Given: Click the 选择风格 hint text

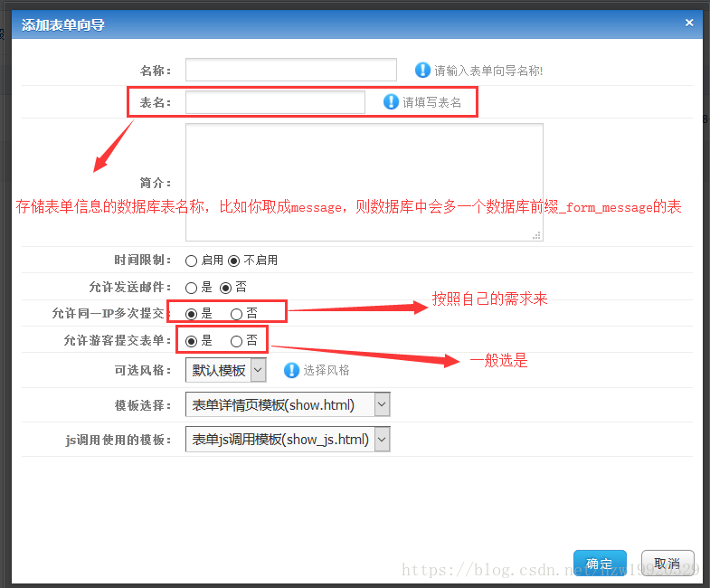Looking at the screenshot, I should click(x=326, y=370).
